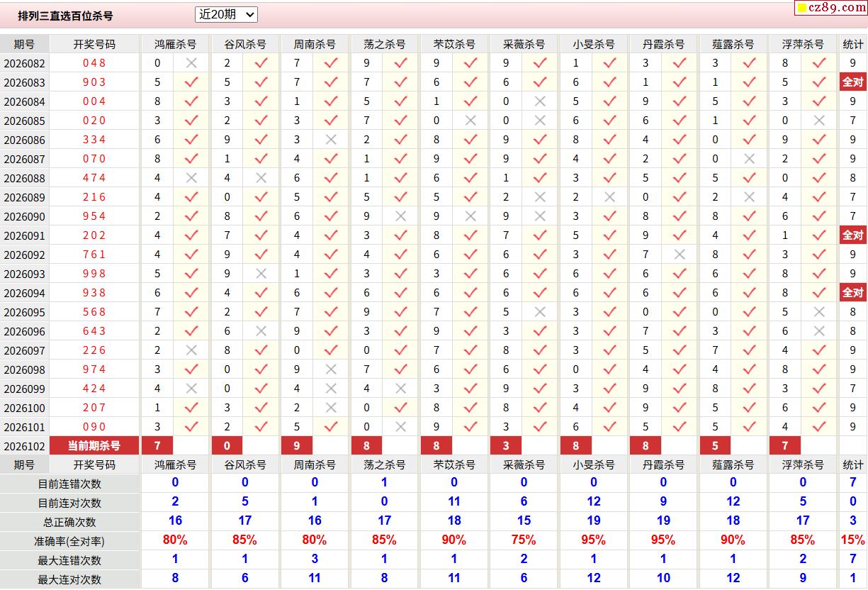Select the check mark for 蕹露杀号 in row 2026101
868x590 pixels.
pyautogui.click(x=750, y=427)
